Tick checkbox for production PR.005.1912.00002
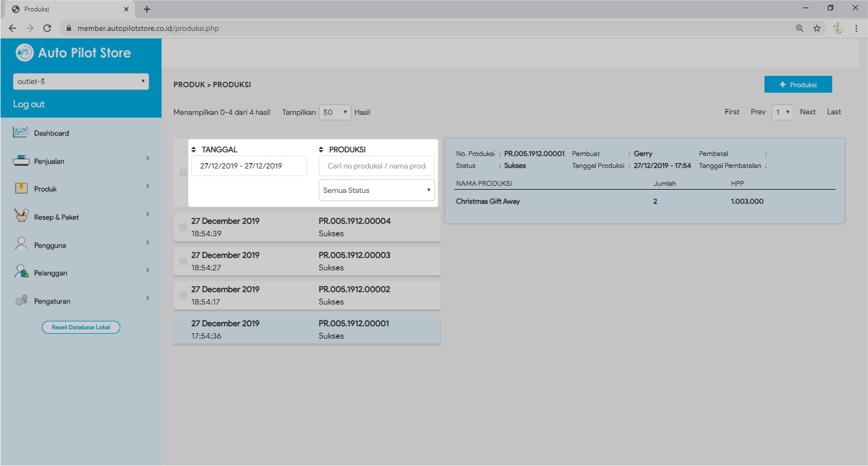Viewport: 868px width, 466px height. tap(183, 295)
